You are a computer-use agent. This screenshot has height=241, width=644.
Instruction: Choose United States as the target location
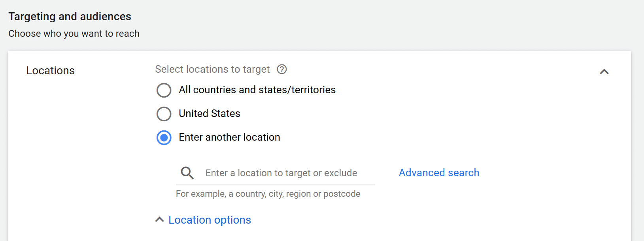(164, 114)
